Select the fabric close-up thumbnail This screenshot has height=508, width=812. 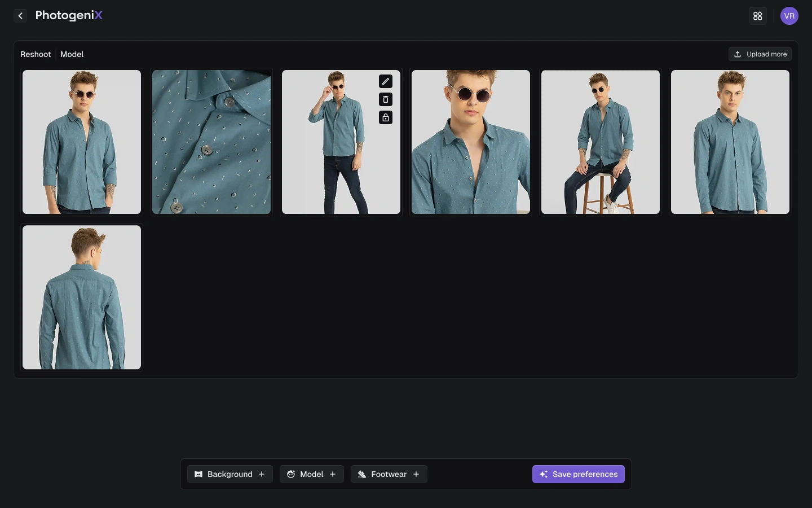pyautogui.click(x=211, y=142)
